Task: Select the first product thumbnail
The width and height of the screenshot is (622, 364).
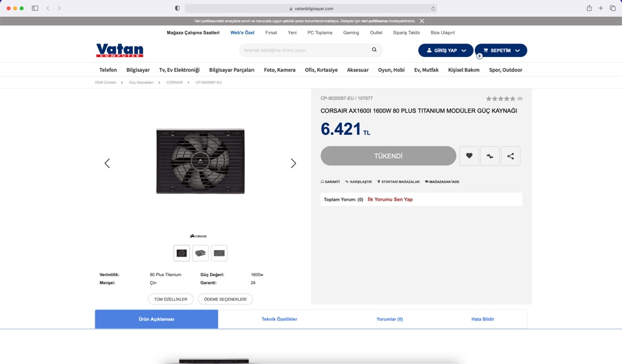Action: coord(181,253)
